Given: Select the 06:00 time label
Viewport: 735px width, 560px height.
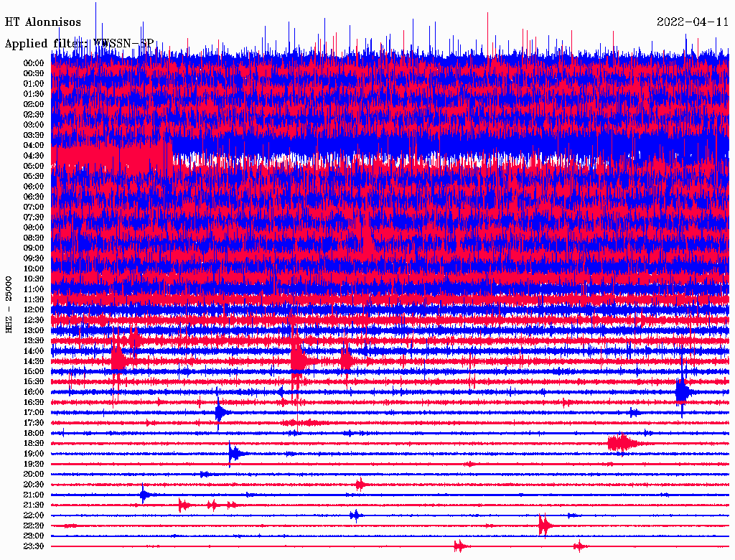Looking at the screenshot, I should pos(34,187).
